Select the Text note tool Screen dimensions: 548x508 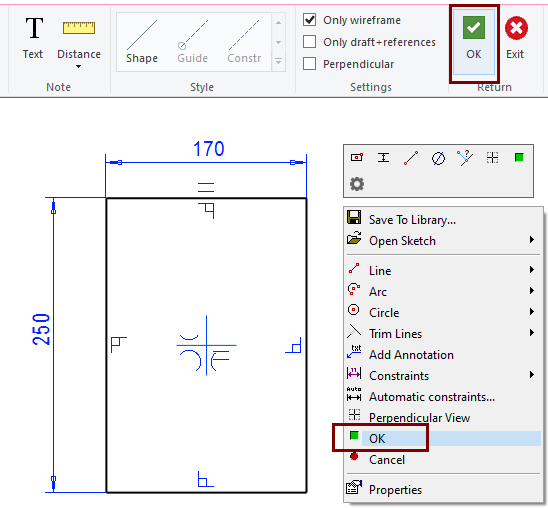34,38
